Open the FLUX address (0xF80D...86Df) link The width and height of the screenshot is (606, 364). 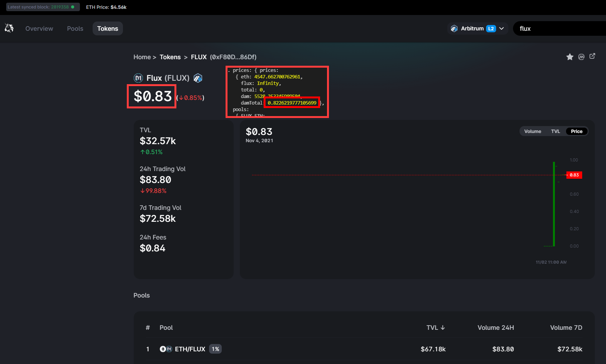[x=233, y=57]
